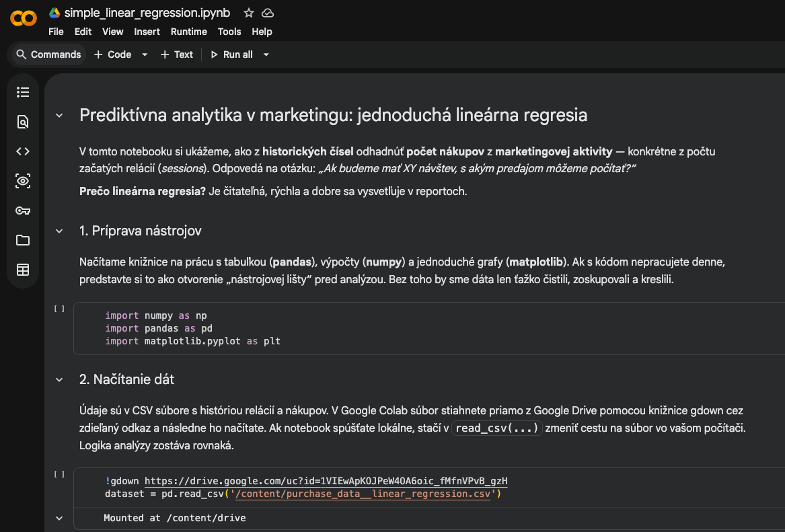Star the simple_linear_regression notebook
Image resolution: width=785 pixels, height=532 pixels.
[248, 12]
